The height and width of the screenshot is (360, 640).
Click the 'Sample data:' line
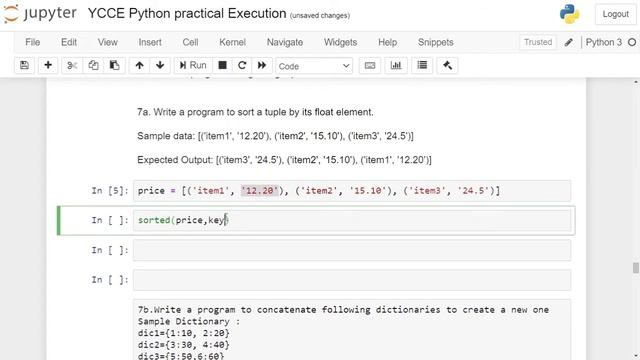coord(275,136)
